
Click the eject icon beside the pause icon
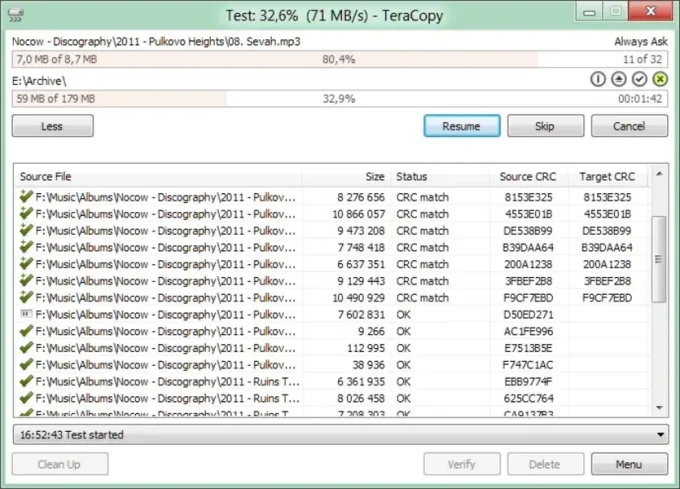coord(619,79)
